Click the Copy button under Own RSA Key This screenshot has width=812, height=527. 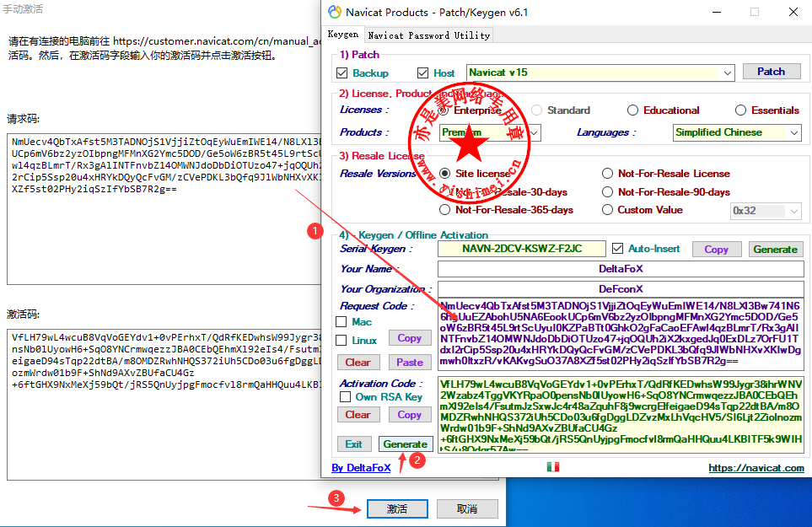point(410,415)
